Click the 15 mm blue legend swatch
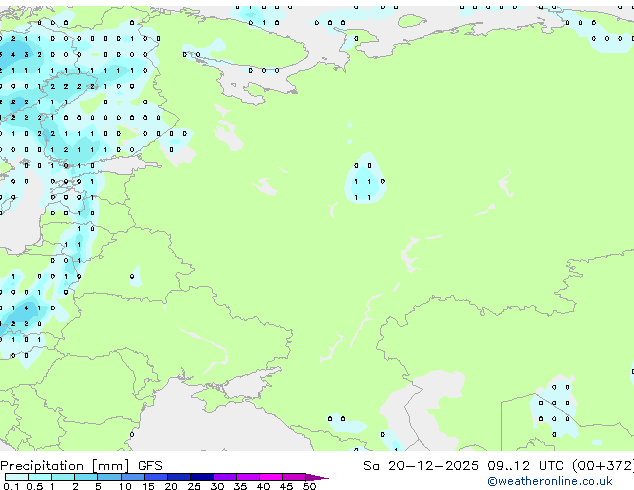 (156, 477)
